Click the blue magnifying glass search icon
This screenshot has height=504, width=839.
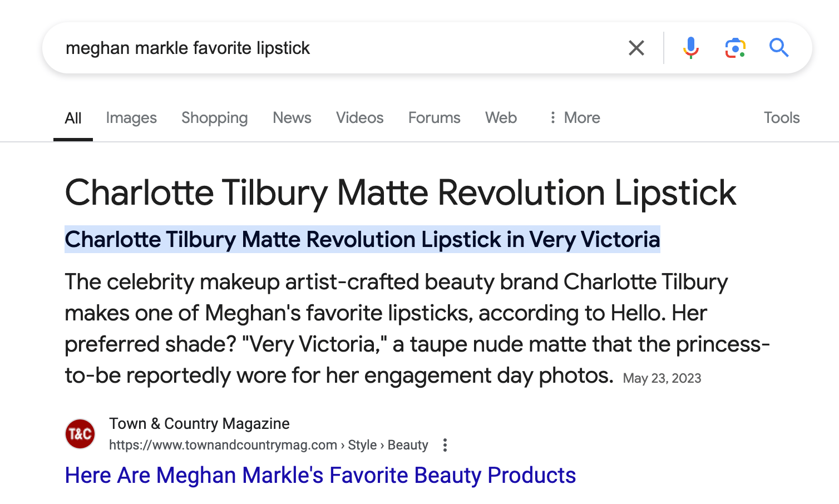tap(779, 48)
